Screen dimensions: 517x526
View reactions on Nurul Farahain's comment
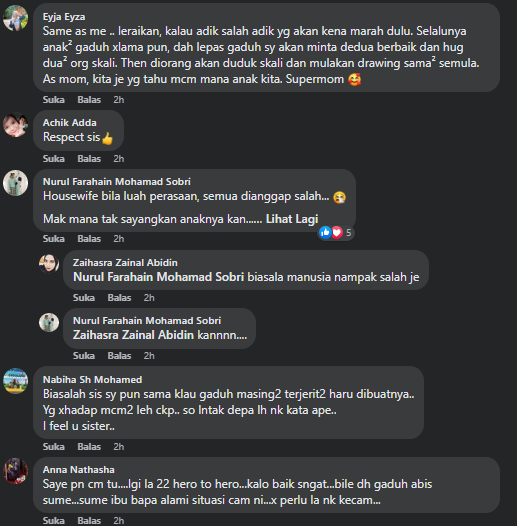tap(336, 232)
